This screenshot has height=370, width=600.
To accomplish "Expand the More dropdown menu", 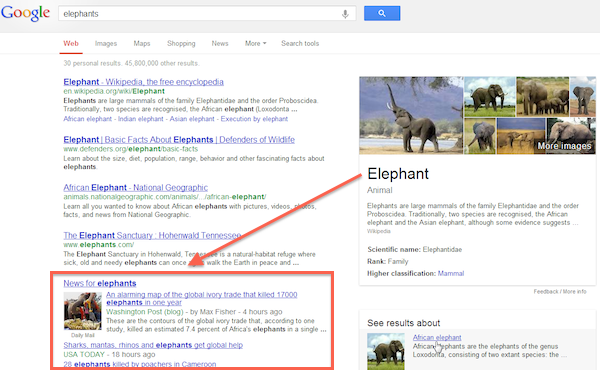I will coord(256,44).
